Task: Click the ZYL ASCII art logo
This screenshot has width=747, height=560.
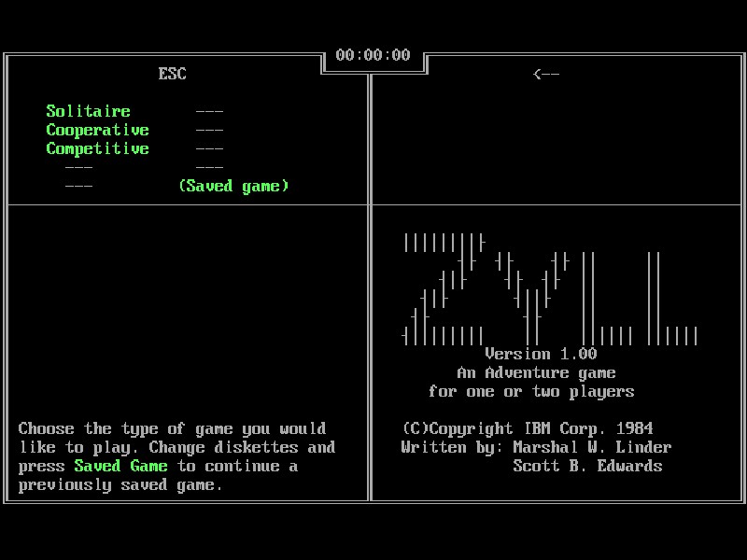Action: tap(550, 288)
